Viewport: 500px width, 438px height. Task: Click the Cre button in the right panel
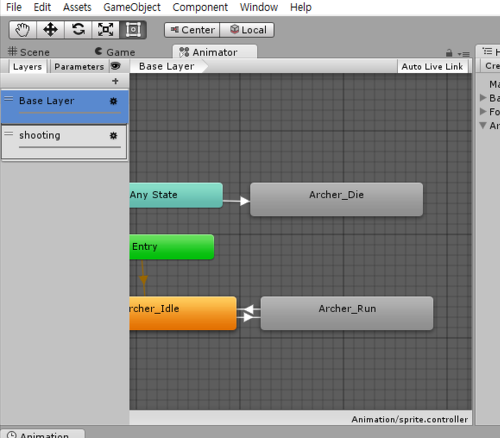point(490,66)
